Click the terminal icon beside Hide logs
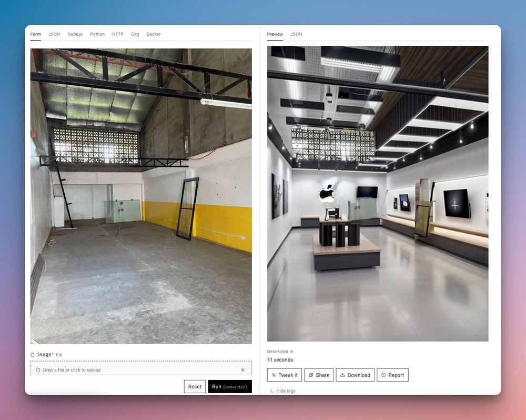526x420 pixels. click(272, 391)
